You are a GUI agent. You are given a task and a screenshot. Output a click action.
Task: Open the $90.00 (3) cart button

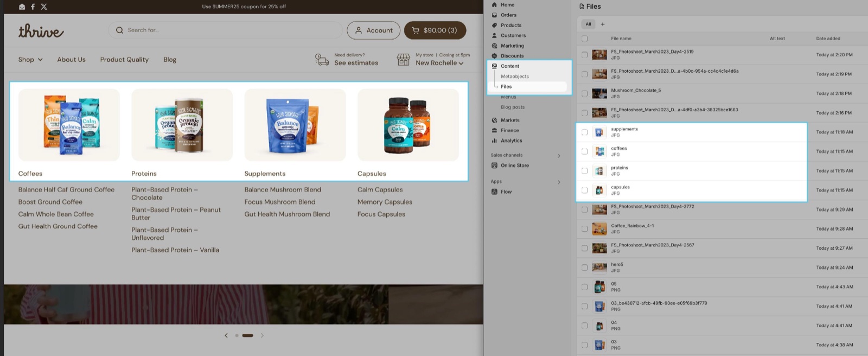(x=435, y=30)
